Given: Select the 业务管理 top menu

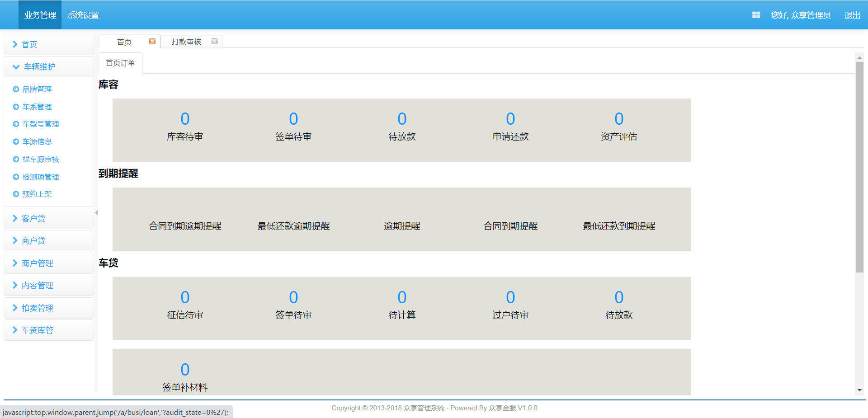Looking at the screenshot, I should pos(40,15).
